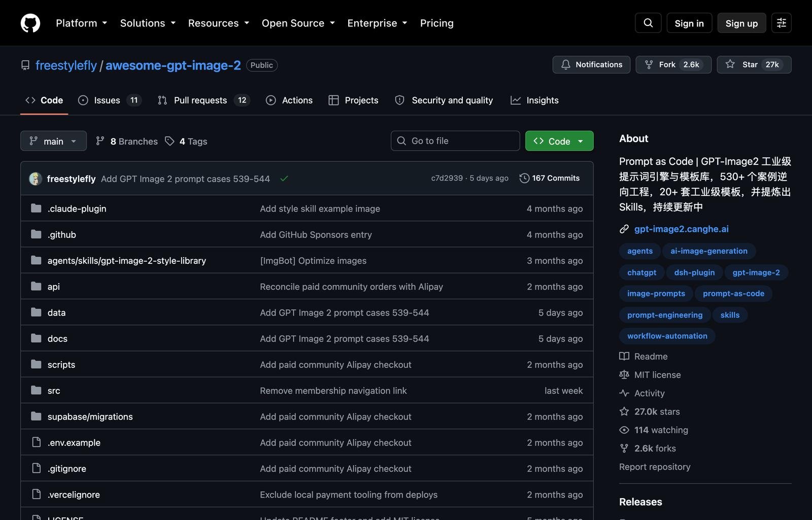812x520 pixels.
Task: Open the '[ImgBot] Optimize images' commit message
Action: (313, 261)
